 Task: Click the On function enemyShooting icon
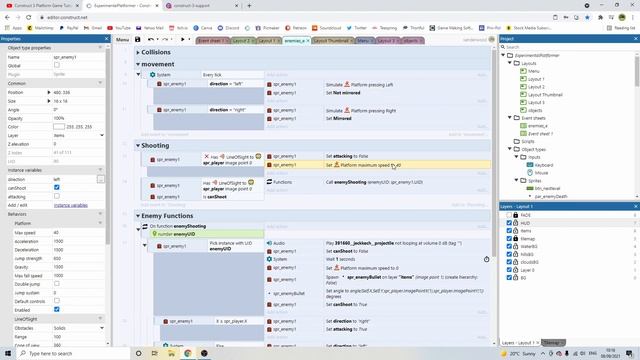(145, 226)
